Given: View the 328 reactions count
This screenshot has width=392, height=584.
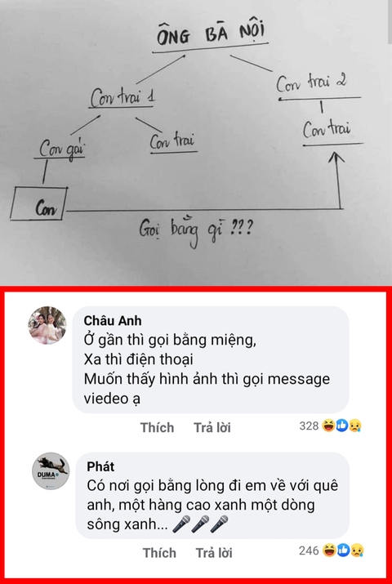Looking at the screenshot, I should click(x=309, y=426).
